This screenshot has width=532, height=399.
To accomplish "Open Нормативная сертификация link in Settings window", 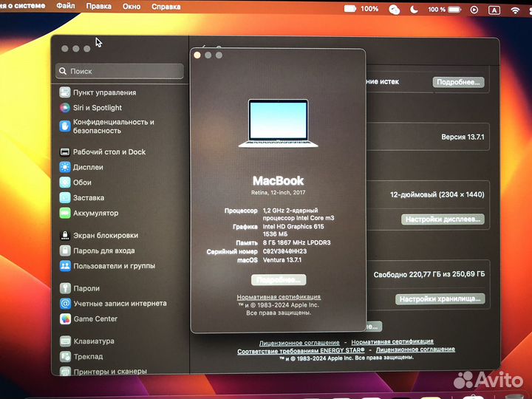I will [x=392, y=341].
